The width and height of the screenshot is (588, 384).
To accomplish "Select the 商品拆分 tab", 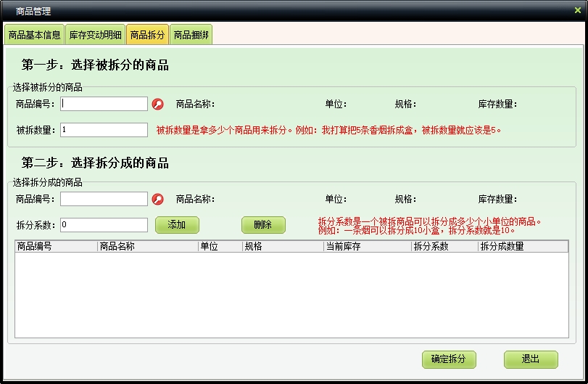I will click(147, 35).
